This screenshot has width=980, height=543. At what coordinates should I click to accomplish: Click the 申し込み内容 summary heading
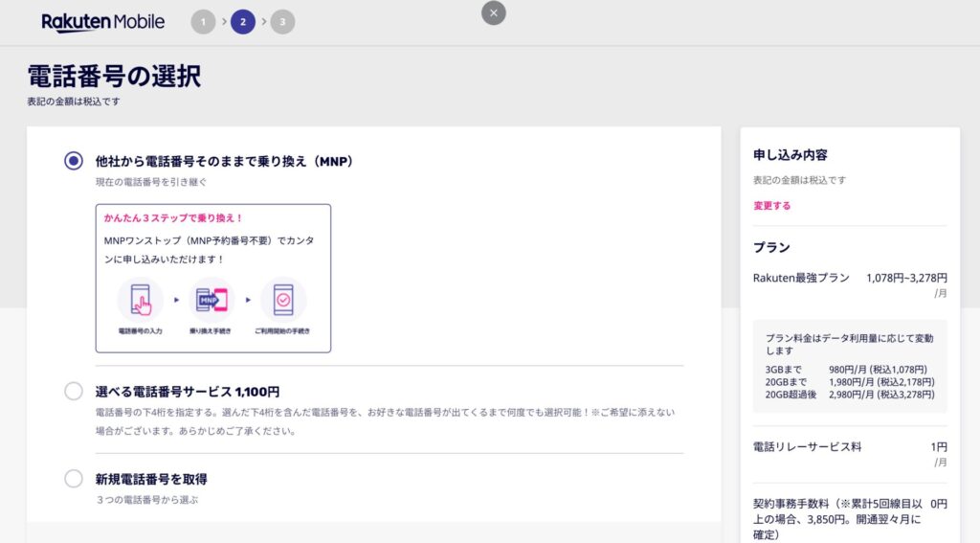(x=790, y=155)
